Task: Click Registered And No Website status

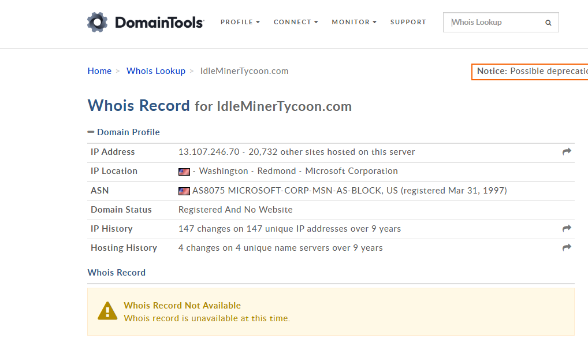Action: [x=236, y=209]
